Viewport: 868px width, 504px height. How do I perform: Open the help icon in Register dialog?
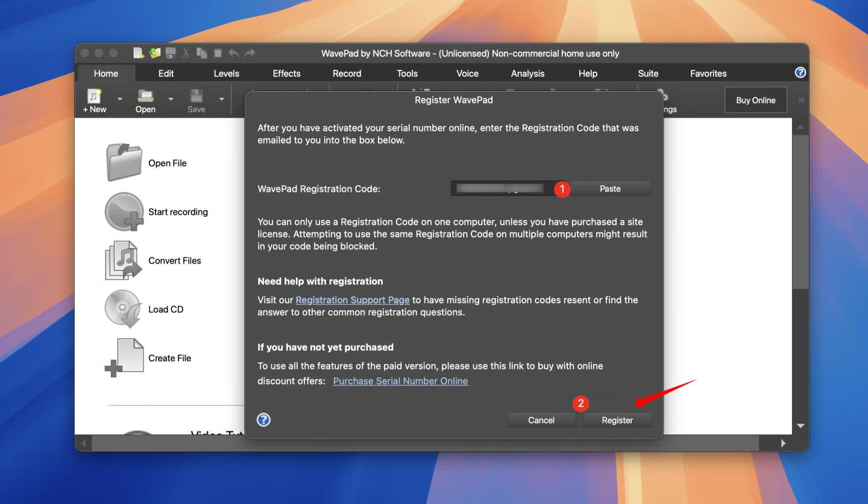coord(263,420)
